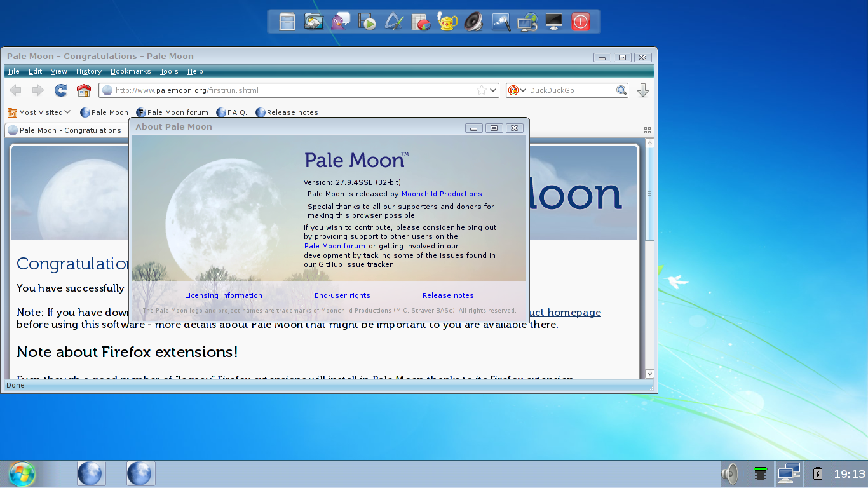868x488 pixels.
Task: Click the version text 27.9.4SSE (32-bit)
Action: click(x=368, y=182)
